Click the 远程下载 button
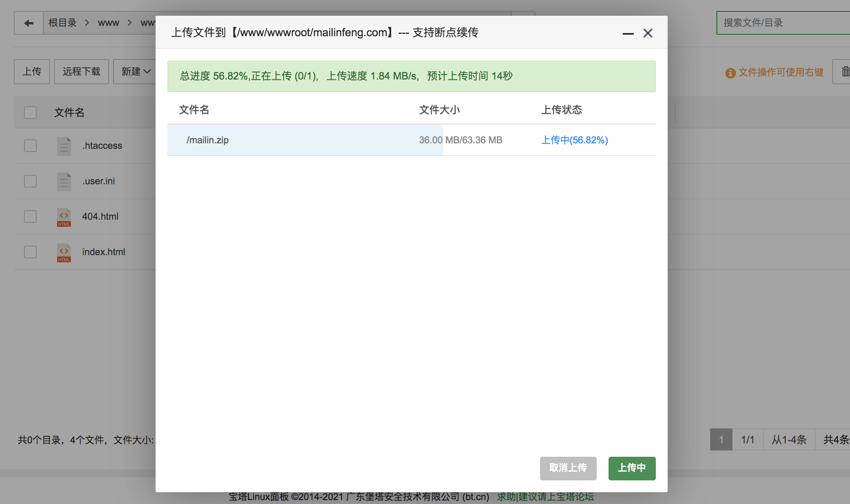 (x=81, y=72)
